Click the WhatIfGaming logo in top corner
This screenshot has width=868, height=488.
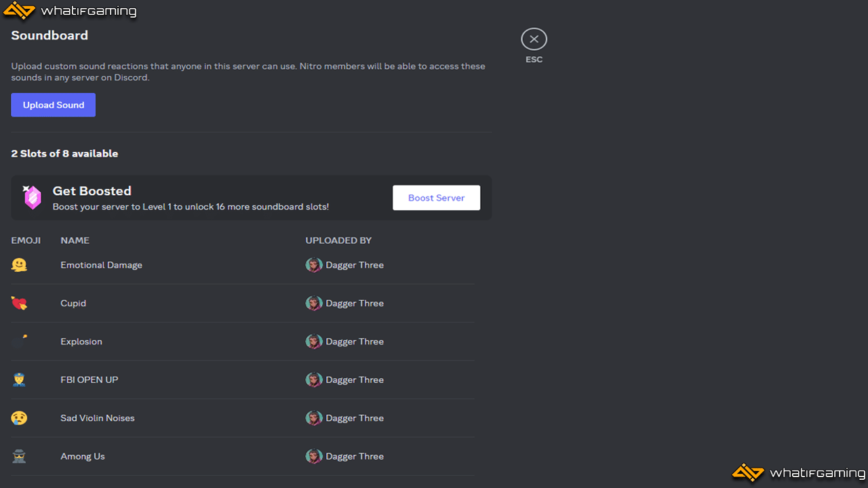[71, 11]
